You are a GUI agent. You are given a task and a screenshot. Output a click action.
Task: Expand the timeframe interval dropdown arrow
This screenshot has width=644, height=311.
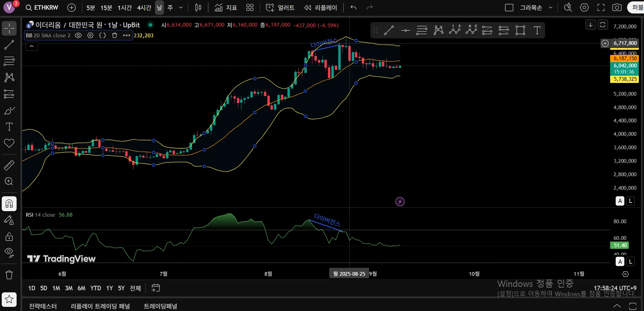(181, 8)
